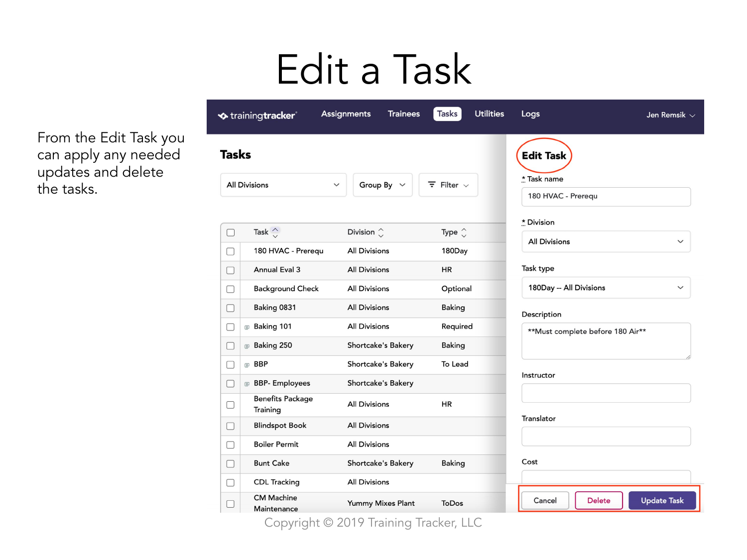The width and height of the screenshot is (747, 560).
Task: Click the link icon beside BBP row
Action: 247,365
